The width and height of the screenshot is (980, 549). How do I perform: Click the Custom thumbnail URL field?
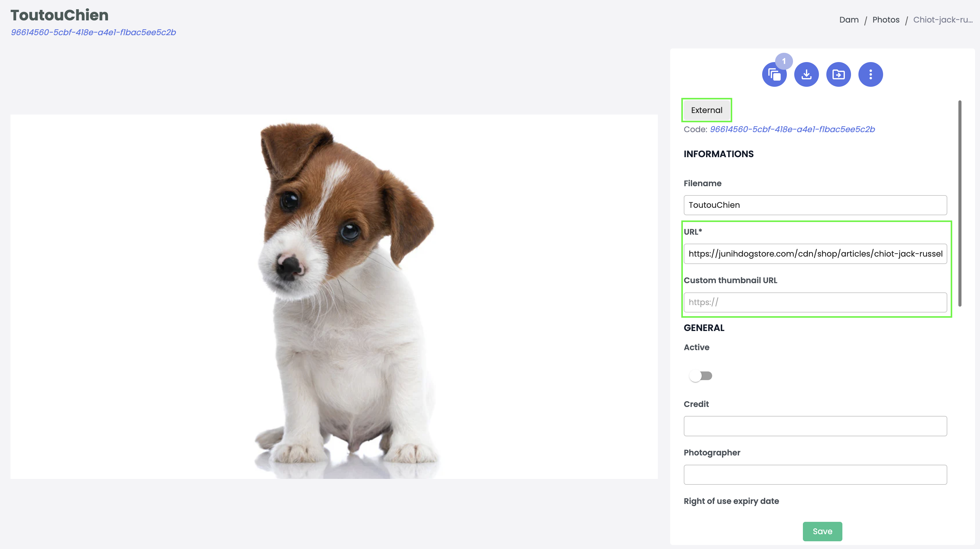tap(815, 302)
